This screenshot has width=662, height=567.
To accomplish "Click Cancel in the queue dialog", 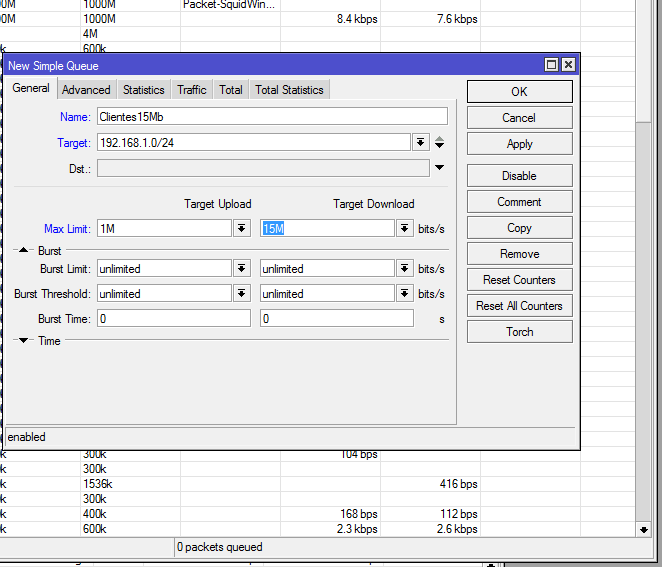I will (x=519, y=118).
